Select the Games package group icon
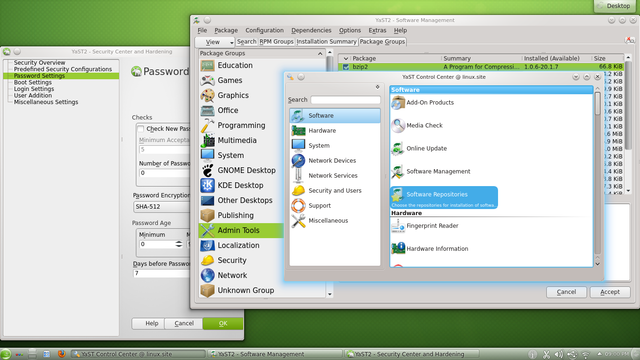640x360 pixels. (x=207, y=80)
